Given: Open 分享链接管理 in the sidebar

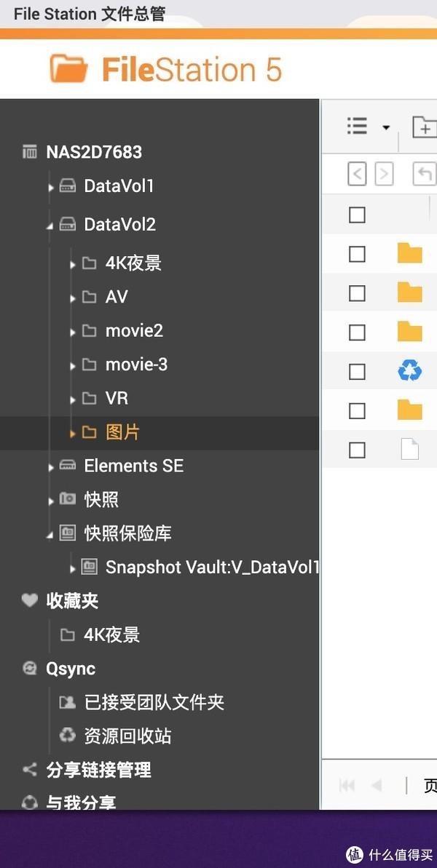Looking at the screenshot, I should 98,770.
